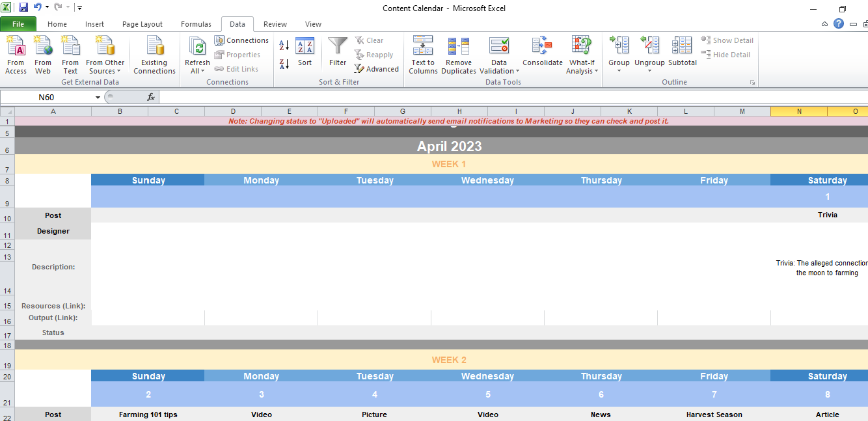Click Subtotal

[x=682, y=52]
